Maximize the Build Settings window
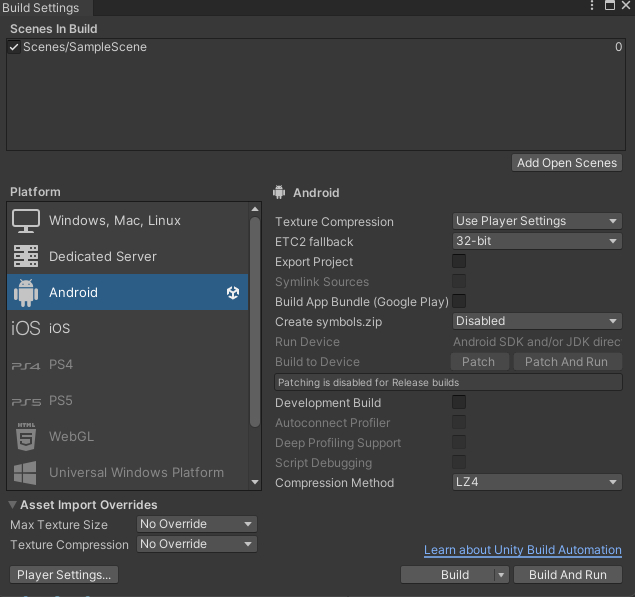Viewport: 635px width, 597px height. coord(610,5)
